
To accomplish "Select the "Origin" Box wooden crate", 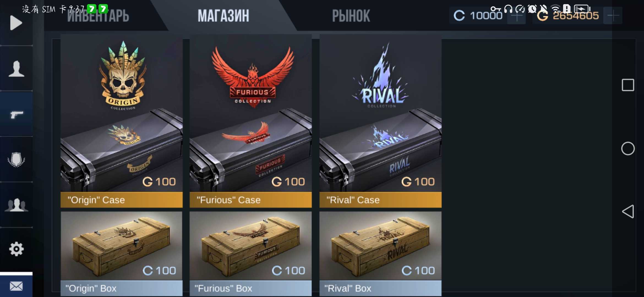I will pyautogui.click(x=121, y=254).
